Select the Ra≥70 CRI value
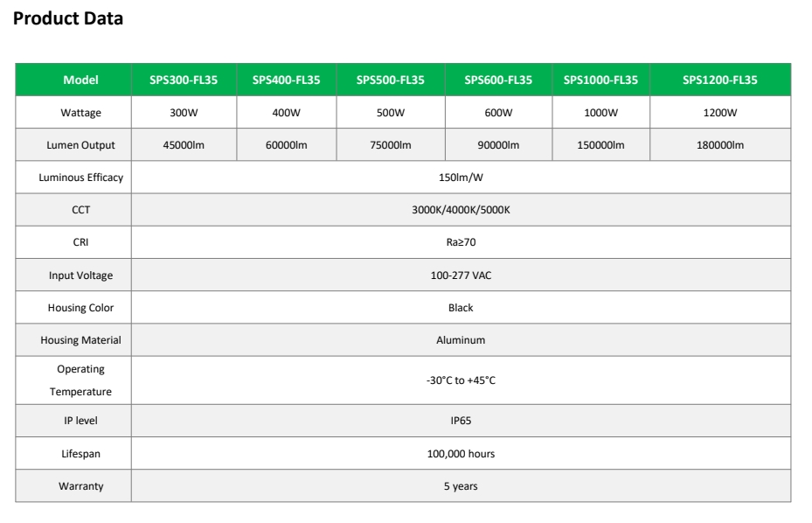 pyautogui.click(x=461, y=242)
